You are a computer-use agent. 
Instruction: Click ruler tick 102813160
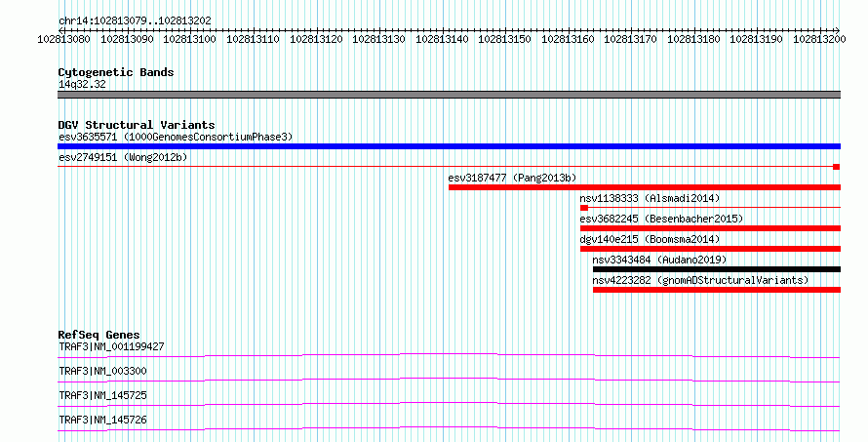tap(568, 39)
